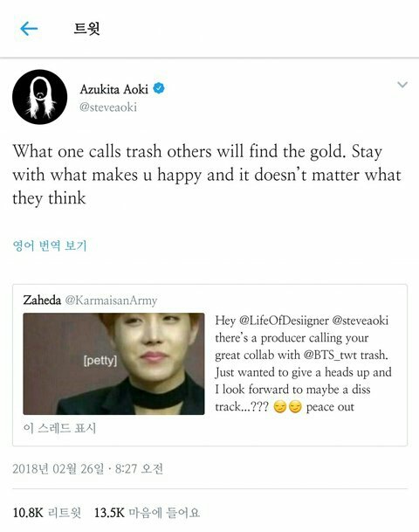Click 이 스레드 표시 show thread
The height and width of the screenshot is (532, 419).
coord(59,428)
